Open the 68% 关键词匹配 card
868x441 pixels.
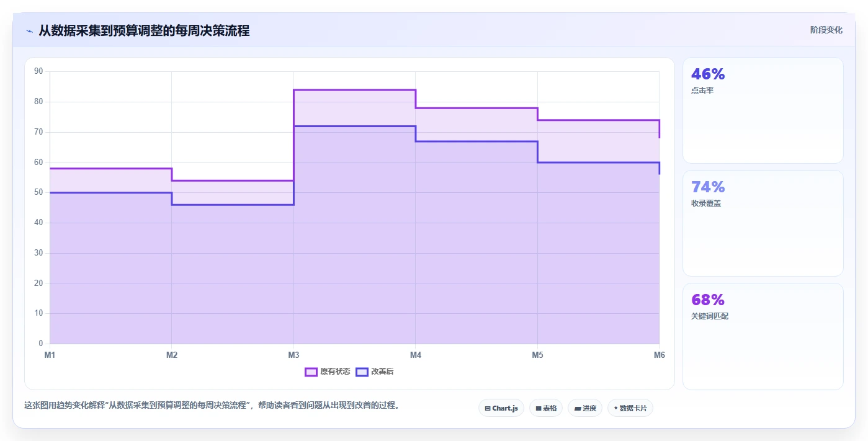tap(763, 336)
